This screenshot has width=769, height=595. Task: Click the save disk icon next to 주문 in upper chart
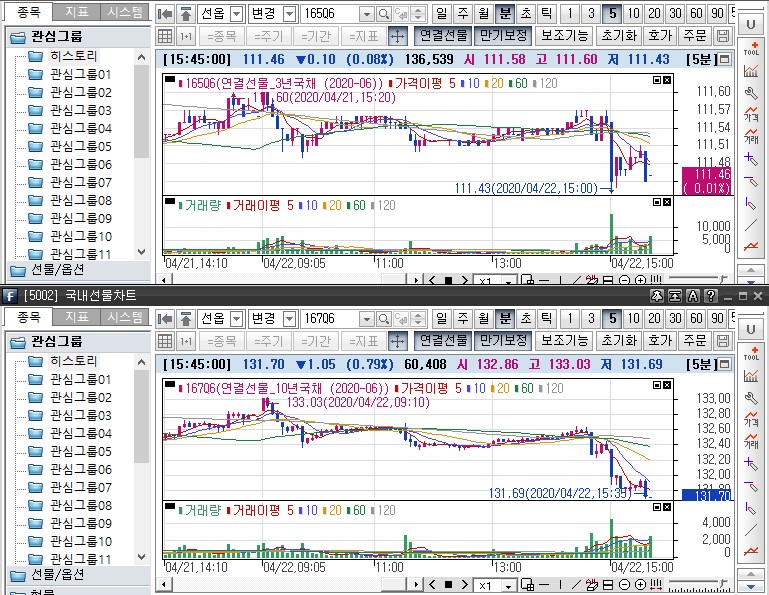(x=723, y=36)
